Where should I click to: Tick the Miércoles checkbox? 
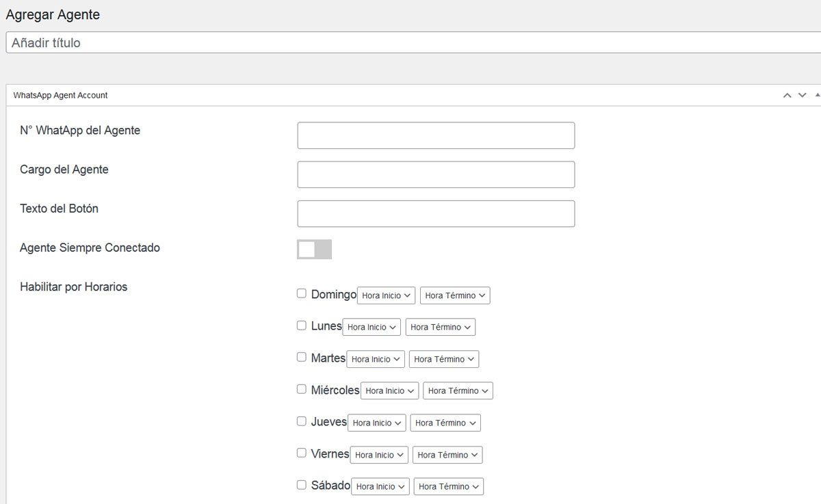pos(302,389)
